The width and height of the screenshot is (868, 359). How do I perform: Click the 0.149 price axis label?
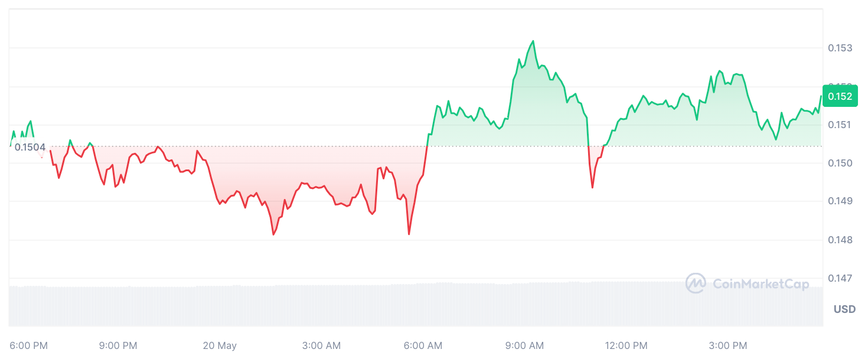pos(840,201)
